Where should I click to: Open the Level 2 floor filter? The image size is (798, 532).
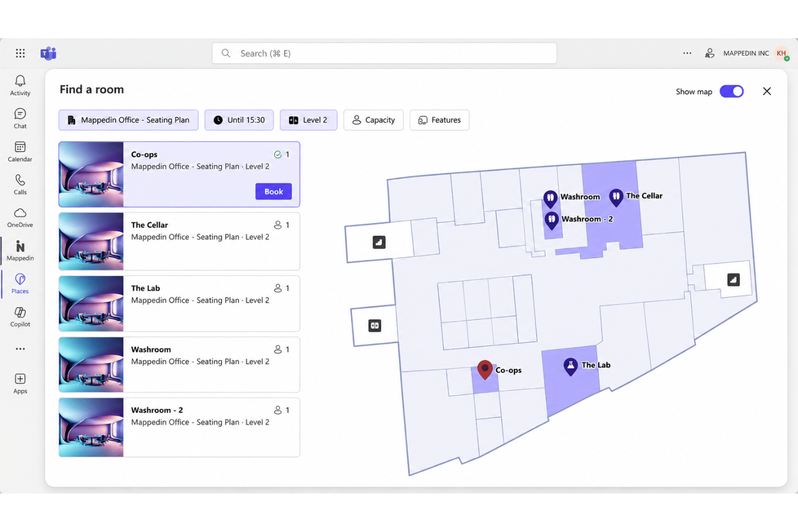pos(308,120)
